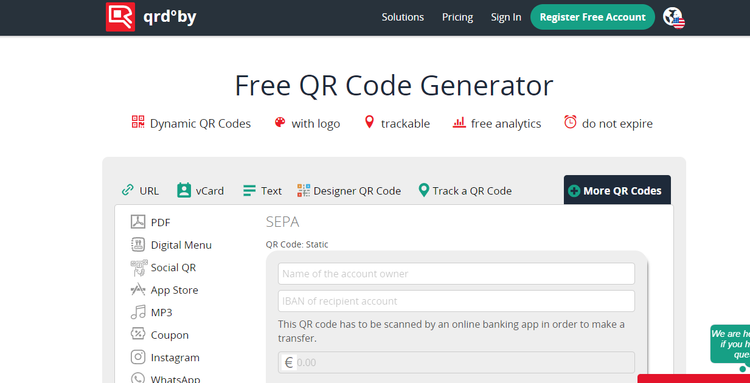750x383 pixels.
Task: Click the alarm clock icon beside do not expire
Action: tap(570, 122)
